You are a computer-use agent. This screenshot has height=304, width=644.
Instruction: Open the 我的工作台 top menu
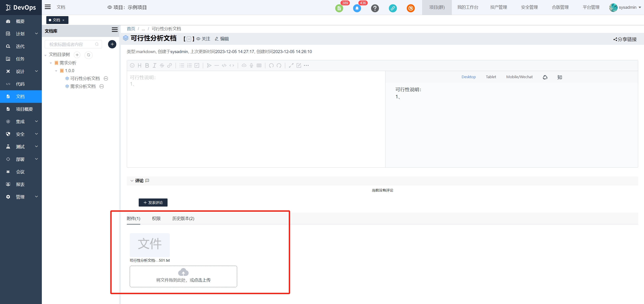(468, 7)
